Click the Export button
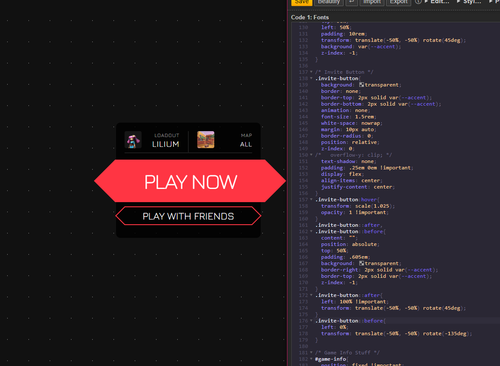The width and height of the screenshot is (500, 366). [x=399, y=2]
